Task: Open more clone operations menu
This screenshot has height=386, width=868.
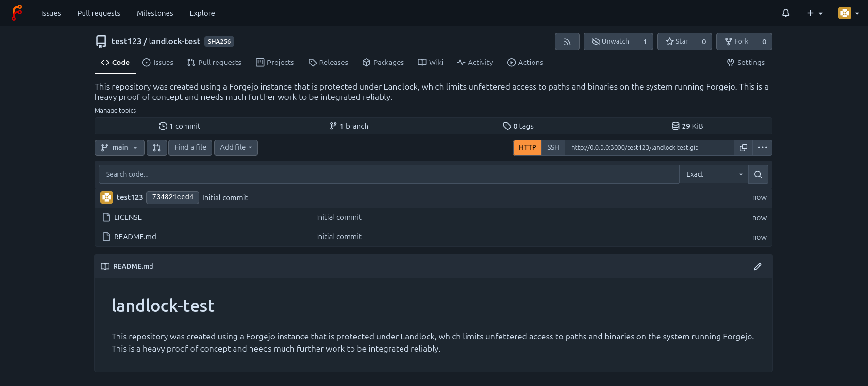Action: point(762,147)
